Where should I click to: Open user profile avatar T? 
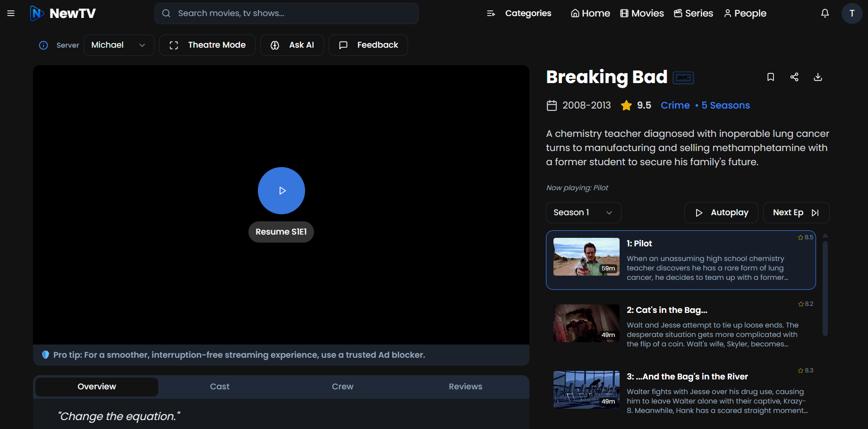pos(852,13)
